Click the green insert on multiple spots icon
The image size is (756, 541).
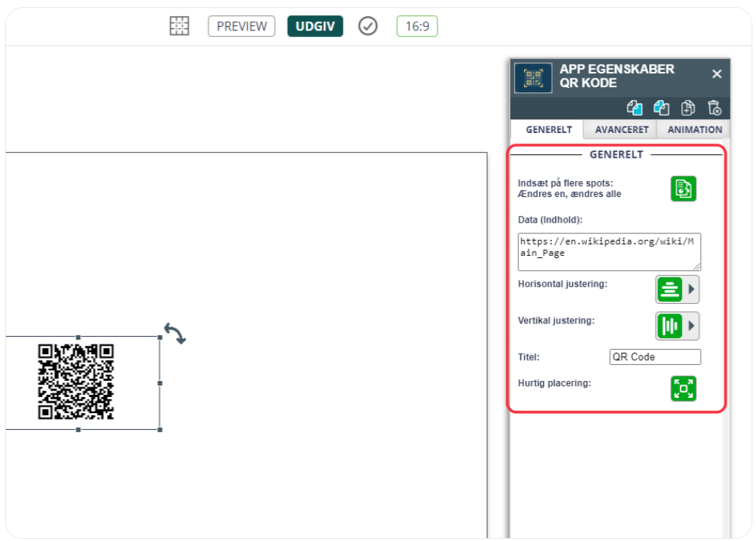click(683, 188)
